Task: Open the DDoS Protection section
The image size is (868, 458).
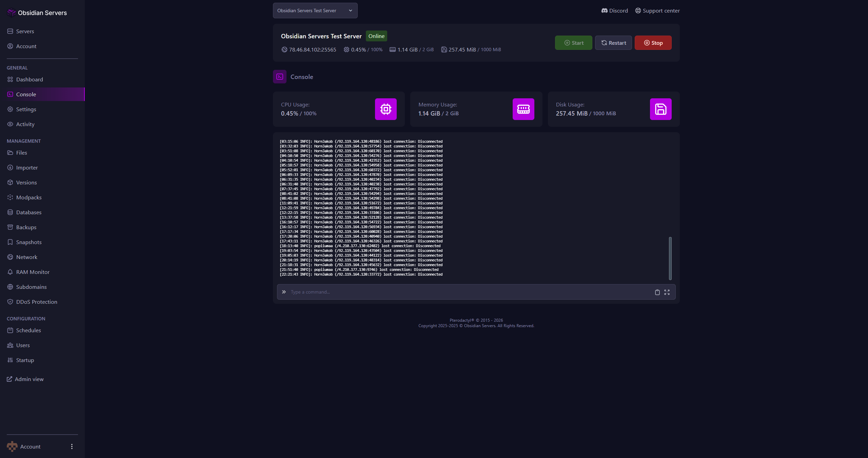Action: [37, 302]
